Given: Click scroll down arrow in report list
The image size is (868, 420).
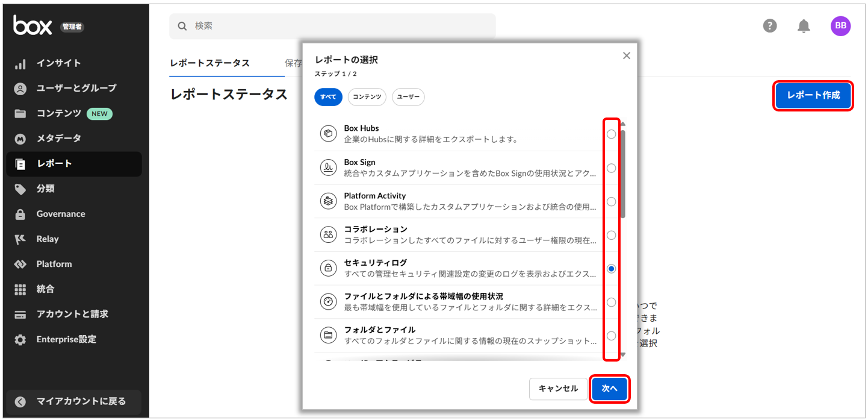Looking at the screenshot, I should coord(623,355).
